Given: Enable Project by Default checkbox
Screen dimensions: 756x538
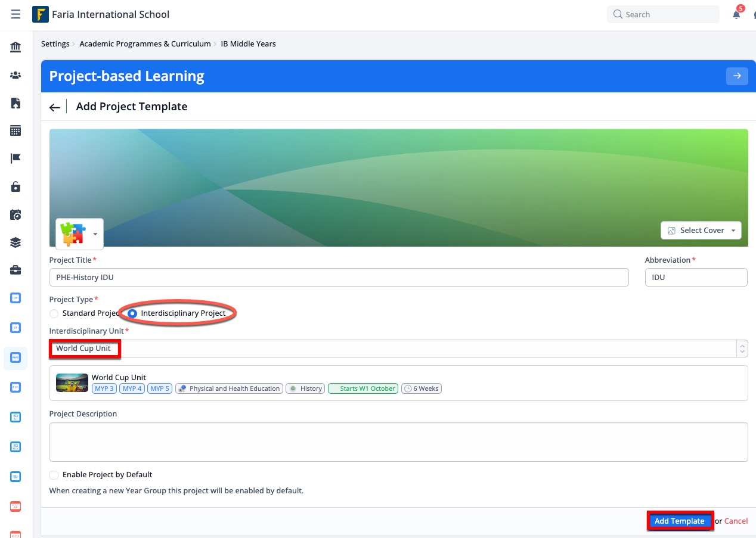Looking at the screenshot, I should point(54,475).
